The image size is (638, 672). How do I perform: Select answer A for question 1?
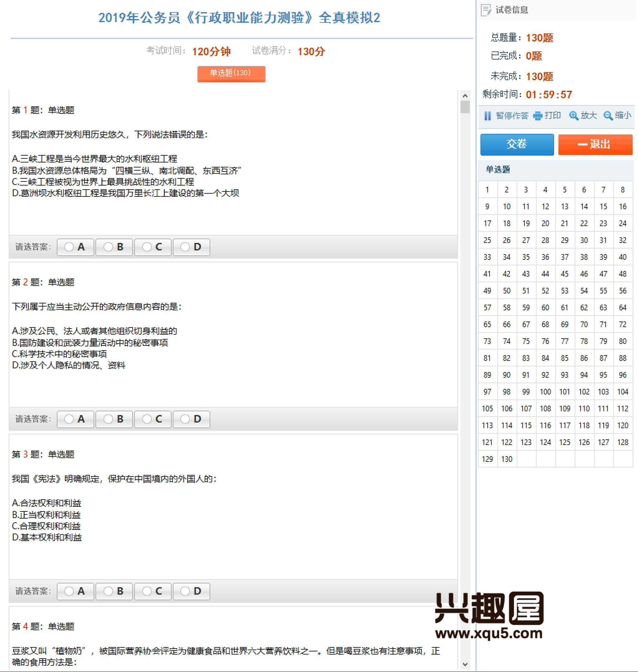click(x=75, y=247)
